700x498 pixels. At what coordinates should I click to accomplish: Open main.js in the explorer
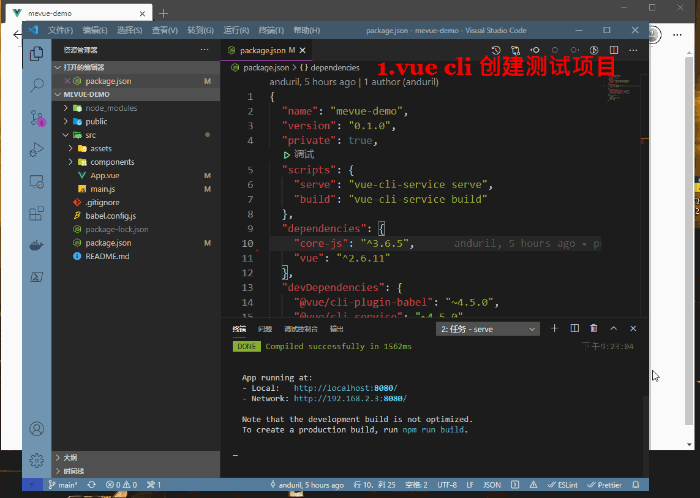click(136, 189)
